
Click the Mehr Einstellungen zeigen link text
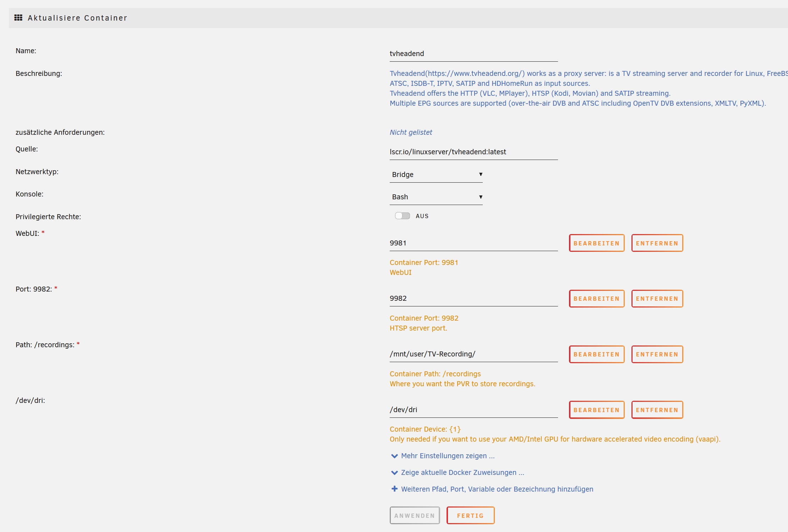(448, 456)
